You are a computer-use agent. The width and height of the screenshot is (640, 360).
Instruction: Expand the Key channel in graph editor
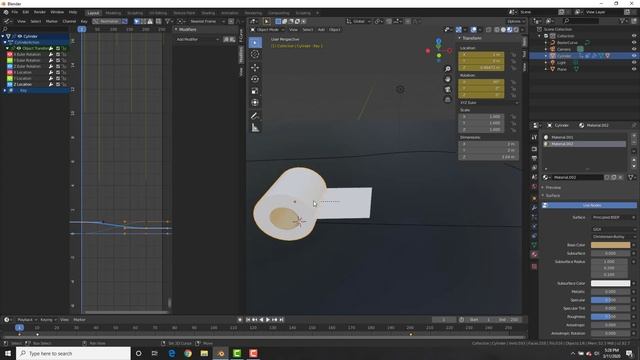click(5, 90)
